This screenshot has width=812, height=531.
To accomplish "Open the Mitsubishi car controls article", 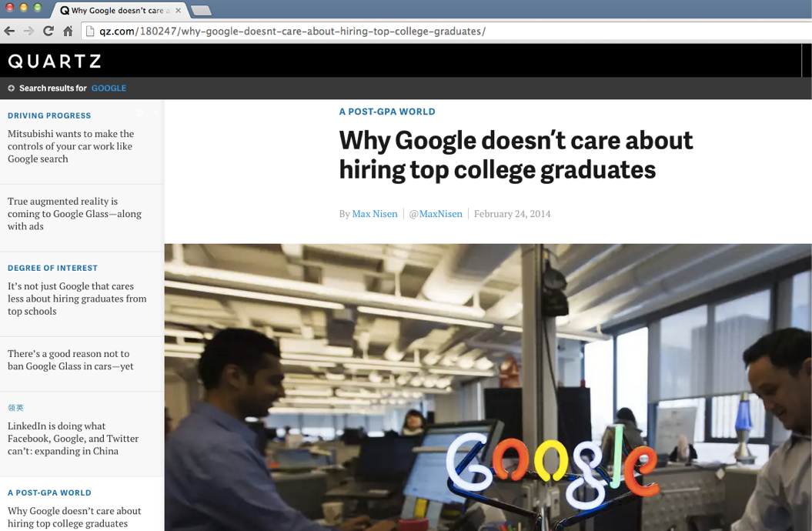I will 71,146.
